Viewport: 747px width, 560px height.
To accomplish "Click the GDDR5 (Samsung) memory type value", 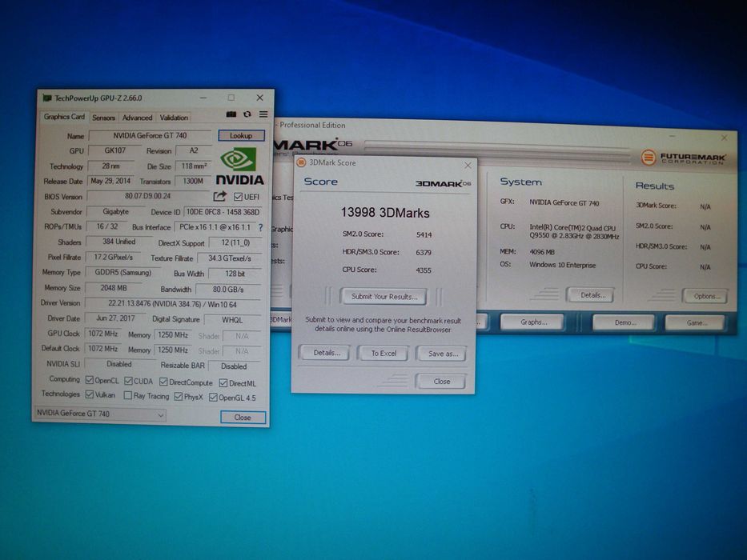I will click(123, 273).
